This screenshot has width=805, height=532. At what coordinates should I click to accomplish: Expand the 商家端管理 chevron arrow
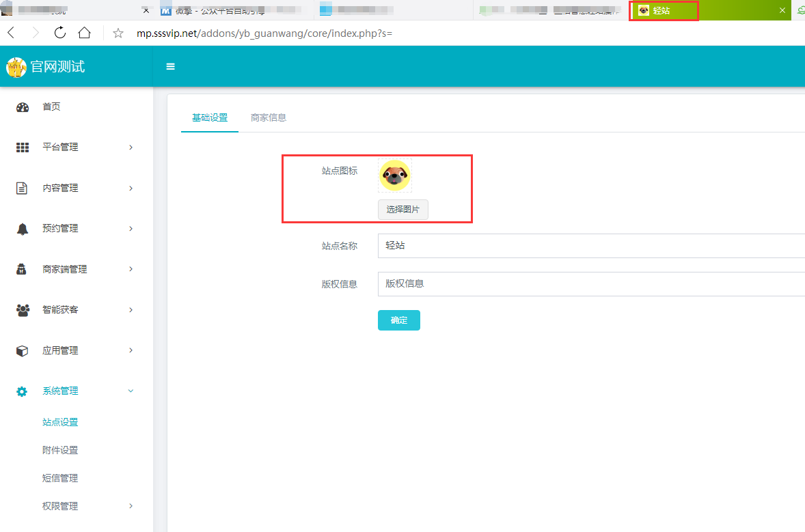(131, 269)
